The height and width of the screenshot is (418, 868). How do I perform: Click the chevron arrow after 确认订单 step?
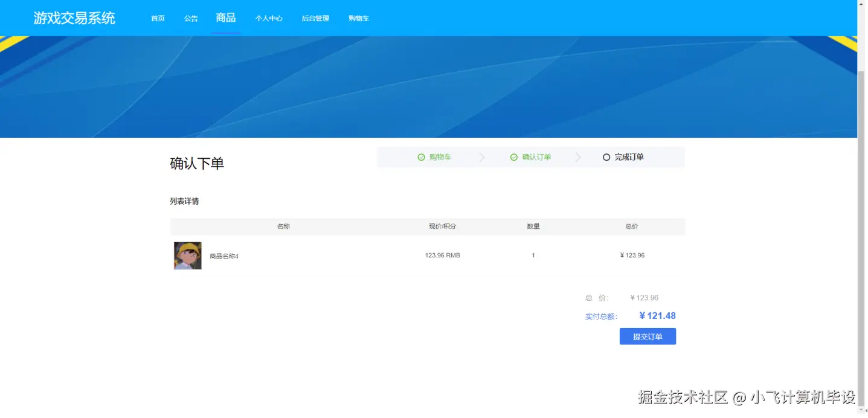pos(578,157)
